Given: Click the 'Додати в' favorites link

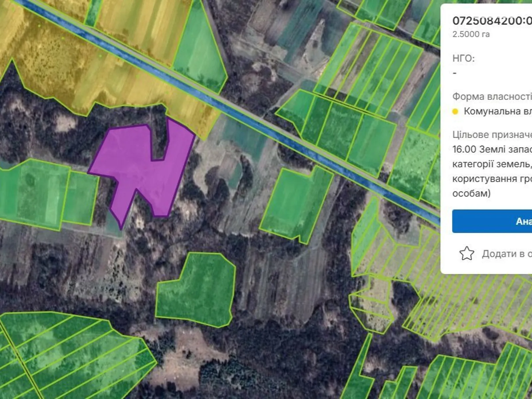Looking at the screenshot, I should click(507, 254).
